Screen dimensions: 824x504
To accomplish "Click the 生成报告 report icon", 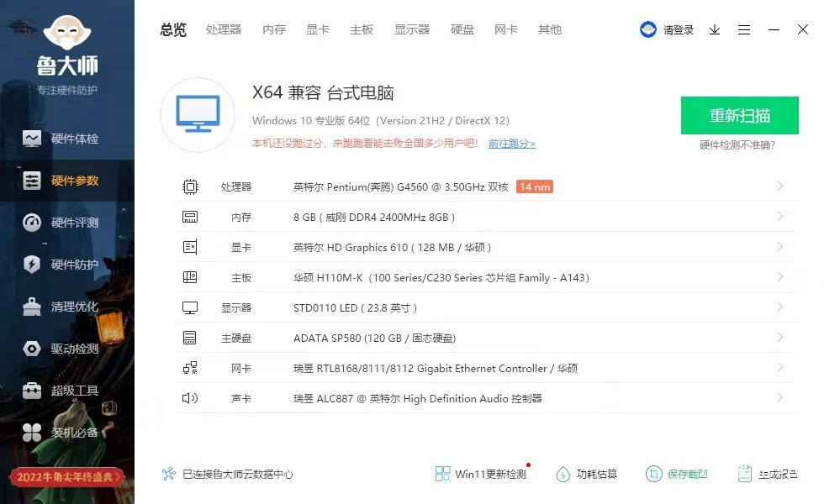I will coord(745,474).
